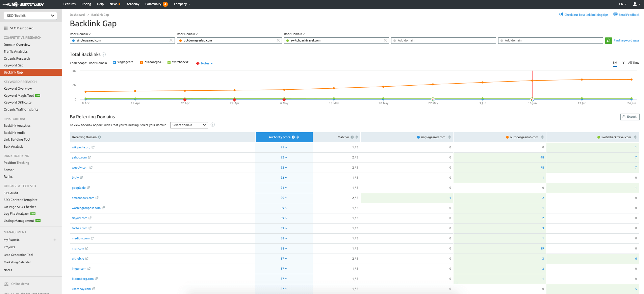Click the Total Backlinks info icon
The image size is (644, 294).
click(104, 54)
